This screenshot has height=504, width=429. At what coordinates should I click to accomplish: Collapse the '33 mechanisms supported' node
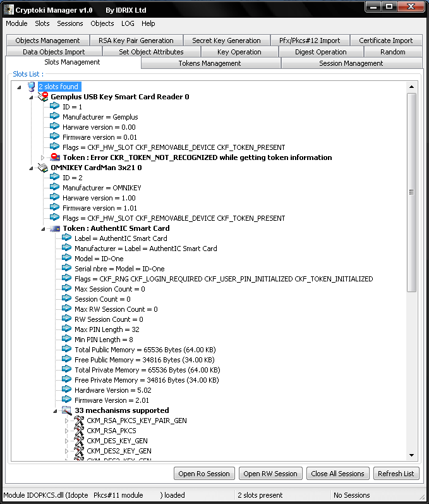[x=55, y=411]
